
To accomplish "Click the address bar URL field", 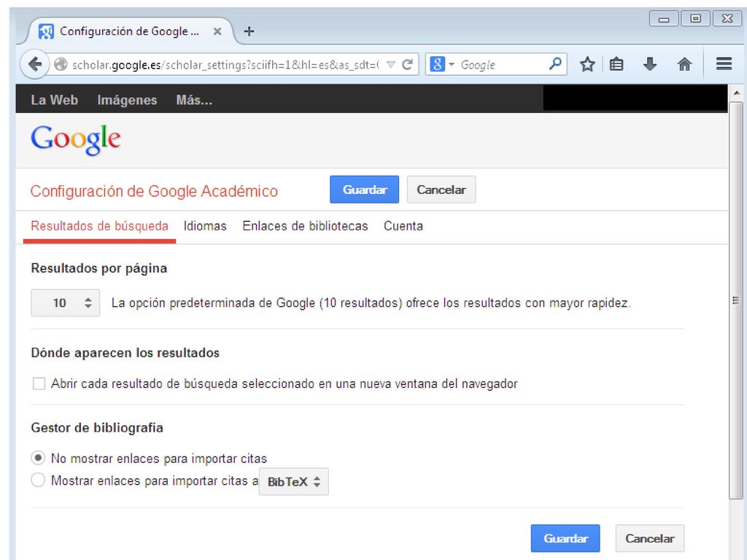I will pos(225,64).
